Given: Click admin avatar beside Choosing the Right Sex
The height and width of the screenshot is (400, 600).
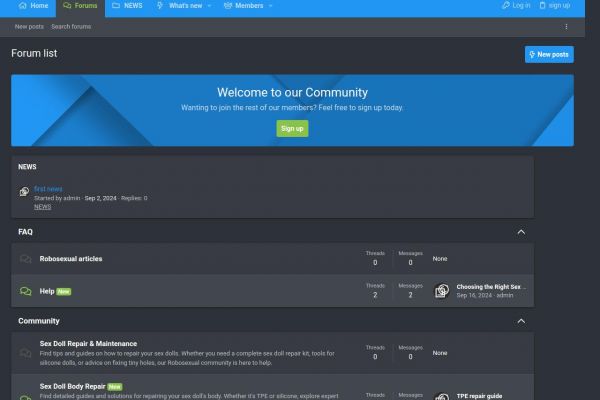Looking at the screenshot, I should 442,291.
